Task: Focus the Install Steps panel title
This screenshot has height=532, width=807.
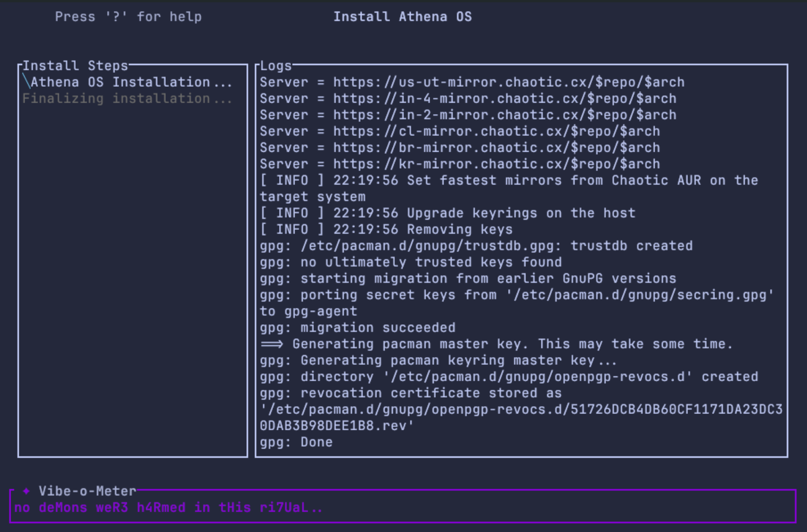Action: click(75, 66)
